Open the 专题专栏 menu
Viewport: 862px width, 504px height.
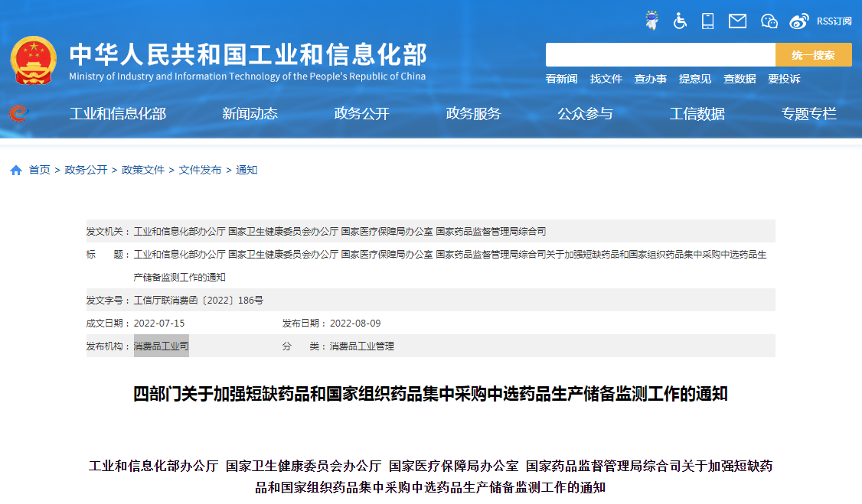(x=809, y=113)
